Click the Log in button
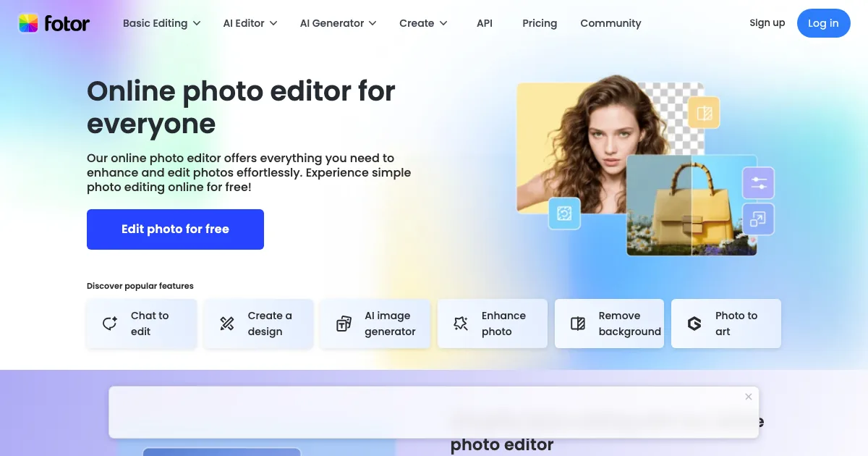868x456 pixels. click(x=823, y=23)
